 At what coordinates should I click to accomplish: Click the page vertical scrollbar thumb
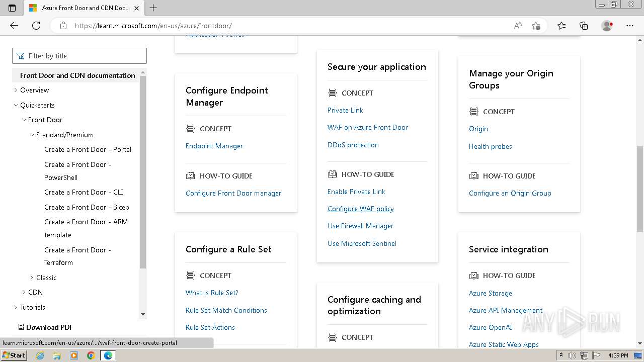pyautogui.click(x=640, y=189)
